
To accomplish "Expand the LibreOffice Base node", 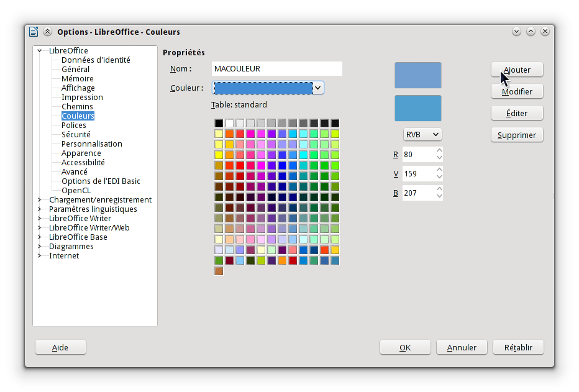I will coord(40,237).
